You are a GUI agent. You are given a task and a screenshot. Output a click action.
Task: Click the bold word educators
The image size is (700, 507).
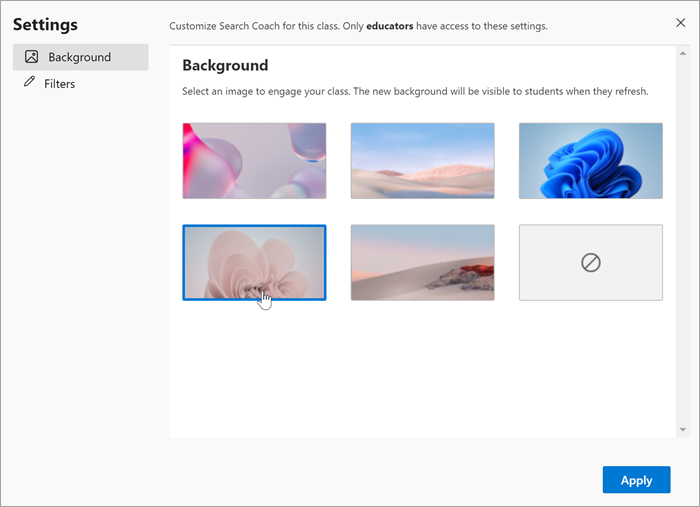point(390,26)
